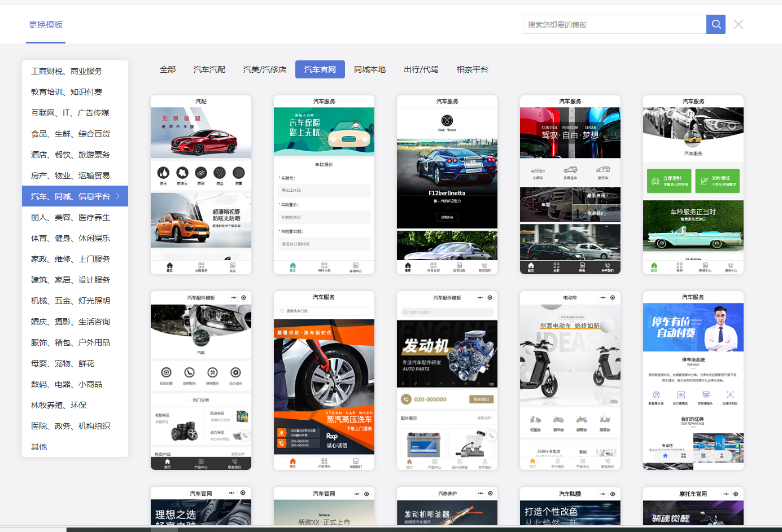The image size is (782, 532).
Task: Open category 建筑、家居、设计服务
Action: (75, 280)
